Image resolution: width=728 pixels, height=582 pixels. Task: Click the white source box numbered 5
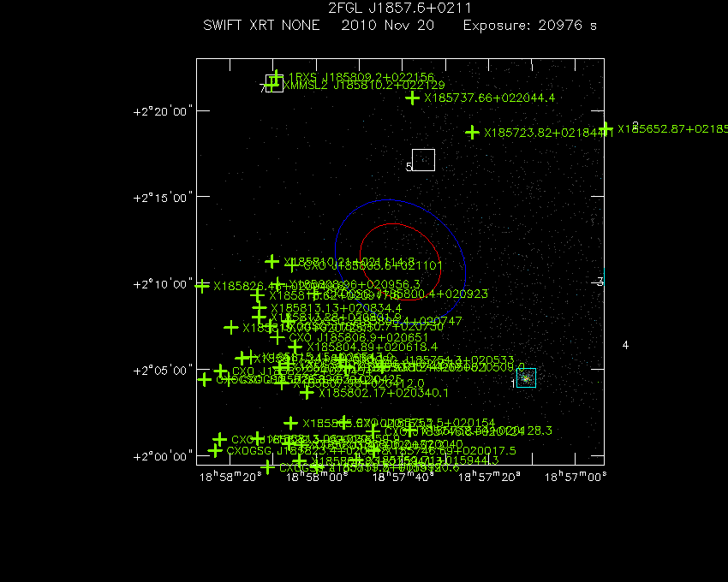[x=423, y=160]
